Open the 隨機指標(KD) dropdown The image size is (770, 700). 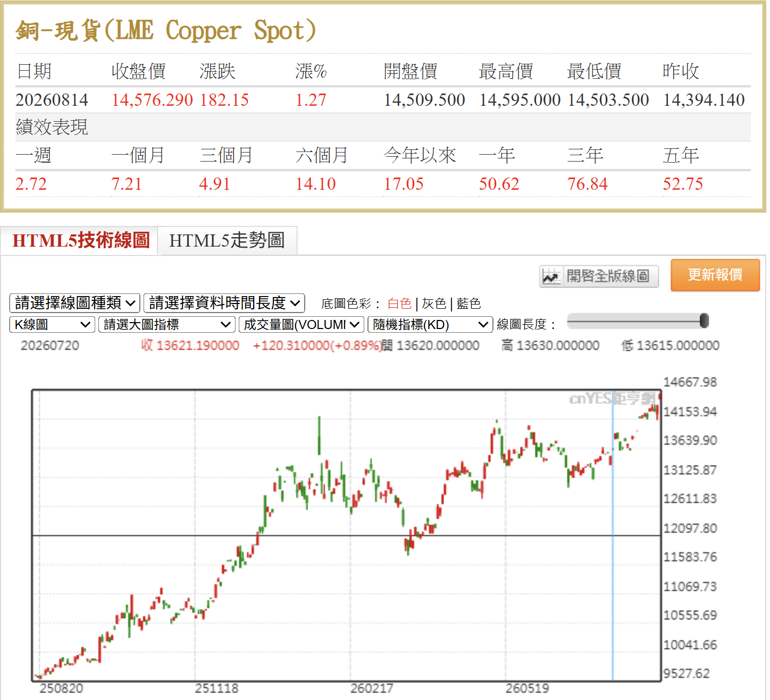click(430, 324)
